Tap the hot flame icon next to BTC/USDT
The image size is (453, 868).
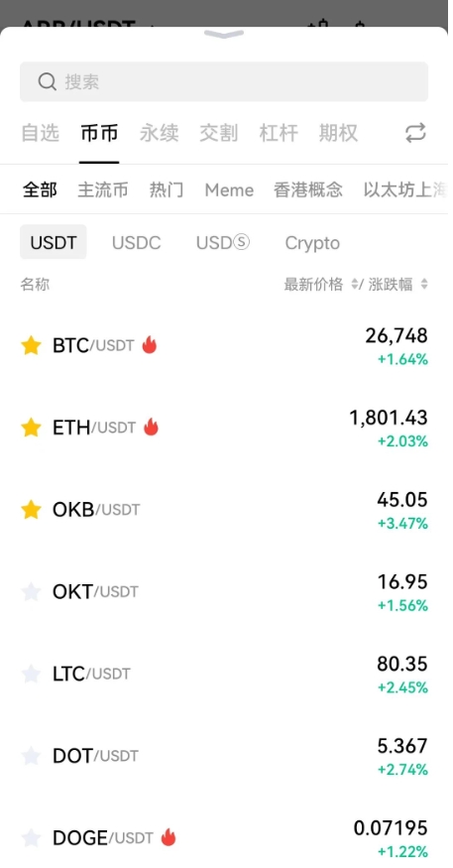pyautogui.click(x=150, y=345)
